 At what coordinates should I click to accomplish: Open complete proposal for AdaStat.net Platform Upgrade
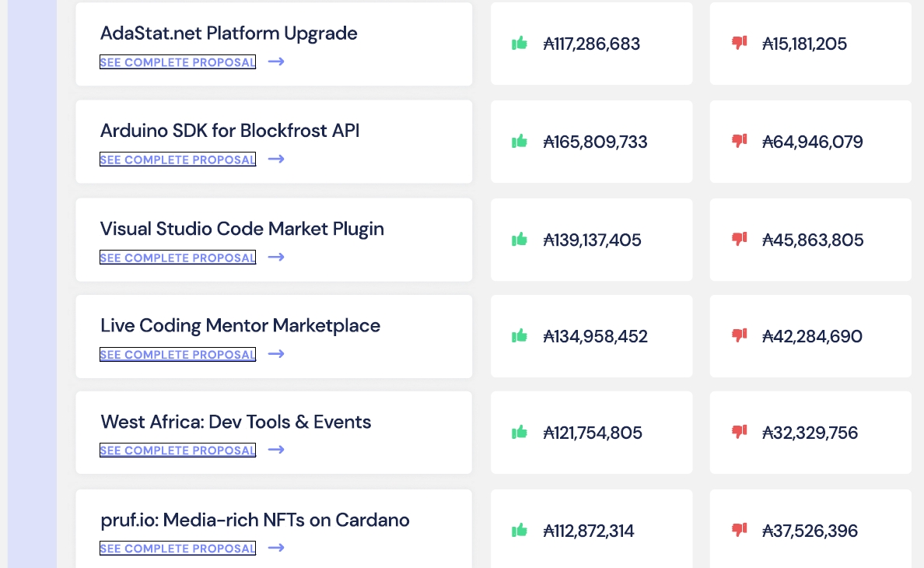[177, 62]
